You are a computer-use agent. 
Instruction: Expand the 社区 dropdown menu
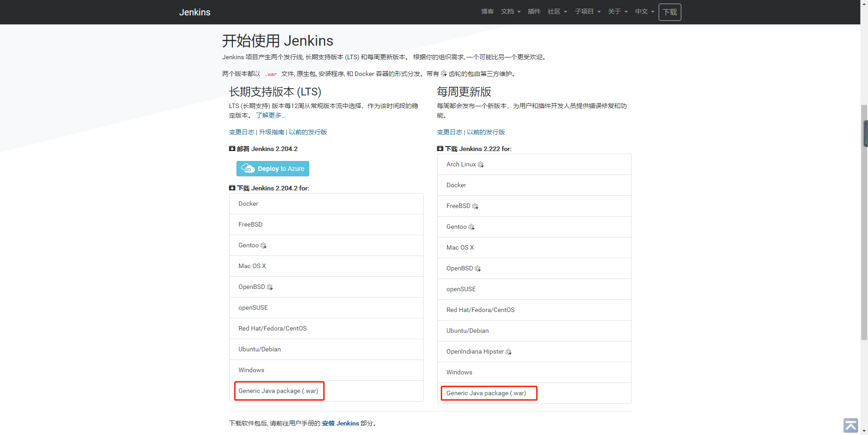click(x=557, y=12)
